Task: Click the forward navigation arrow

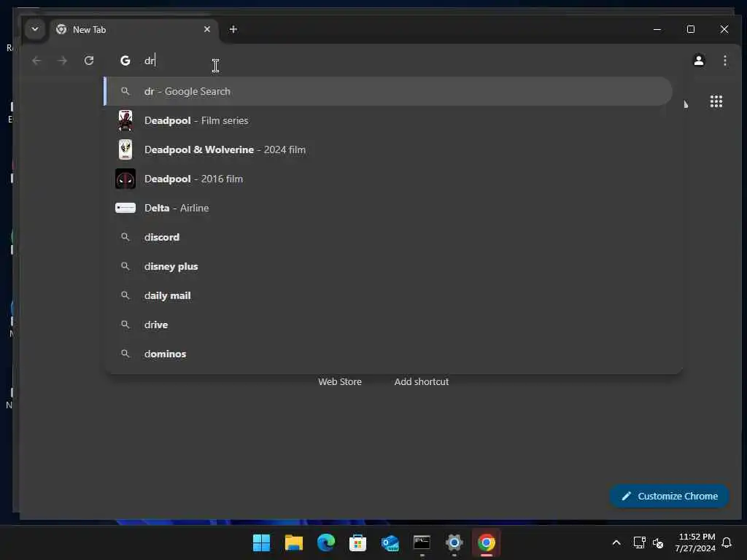Action: click(63, 61)
